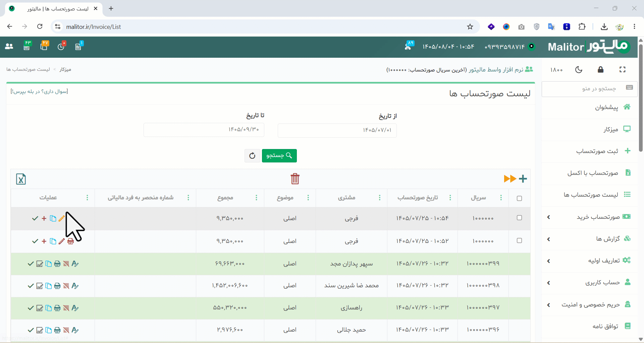Expand the حساب کاربری sidebar chevron
This screenshot has height=343, width=644.
click(x=549, y=283)
